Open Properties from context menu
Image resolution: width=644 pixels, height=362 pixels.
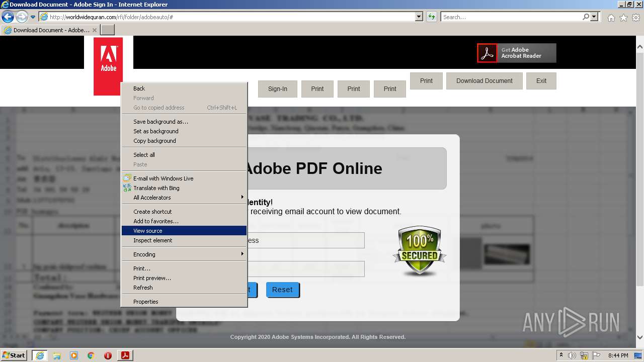point(184,302)
